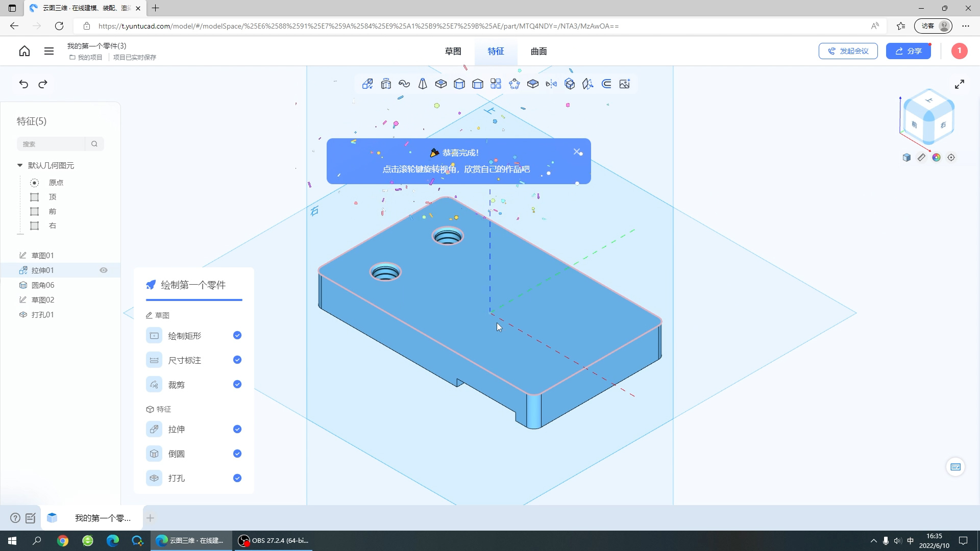980x551 pixels.
Task: Click the checkmark next to 绘制矩形 step
Action: 237,335
